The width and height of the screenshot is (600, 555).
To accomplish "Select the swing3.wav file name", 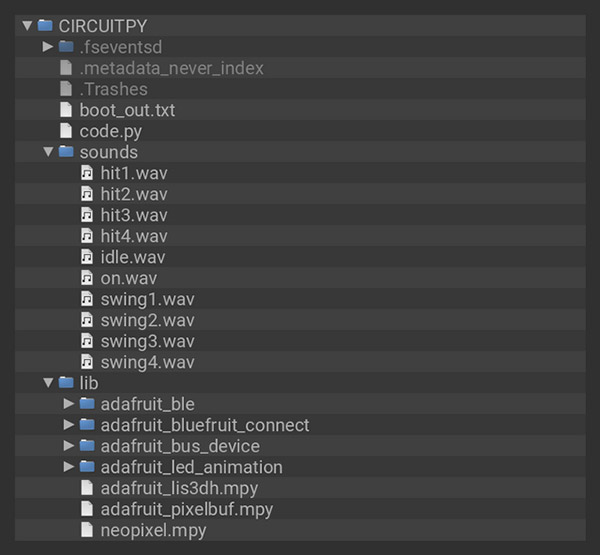I will tap(148, 342).
